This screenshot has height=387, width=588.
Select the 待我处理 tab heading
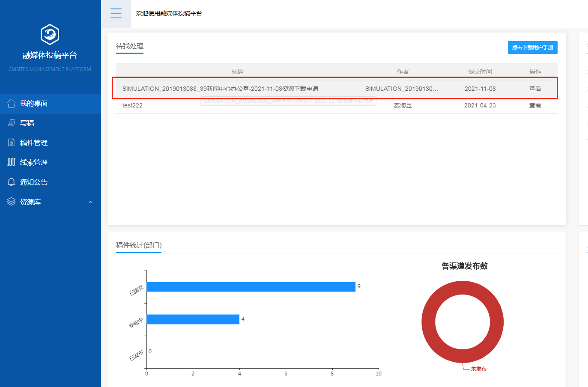coord(130,46)
